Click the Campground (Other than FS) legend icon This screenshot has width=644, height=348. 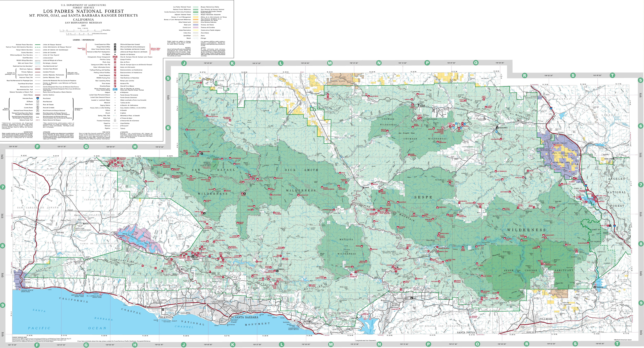click(x=115, y=65)
